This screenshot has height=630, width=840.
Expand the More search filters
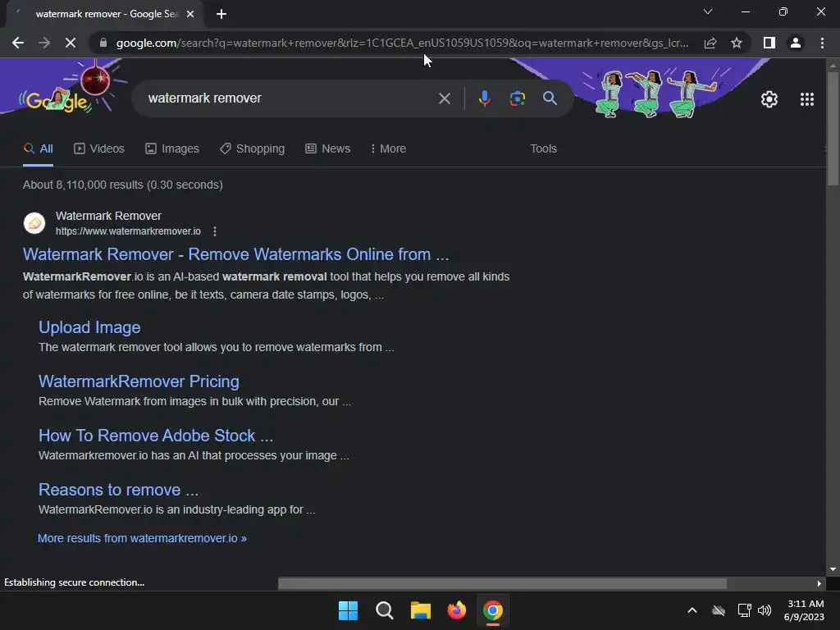tap(388, 149)
